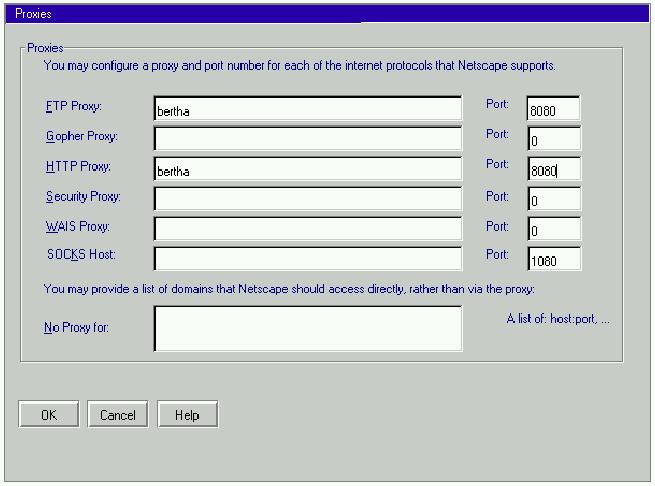Click the SOCKS Host port field
Image resolution: width=655 pixels, height=486 pixels.
point(553,259)
